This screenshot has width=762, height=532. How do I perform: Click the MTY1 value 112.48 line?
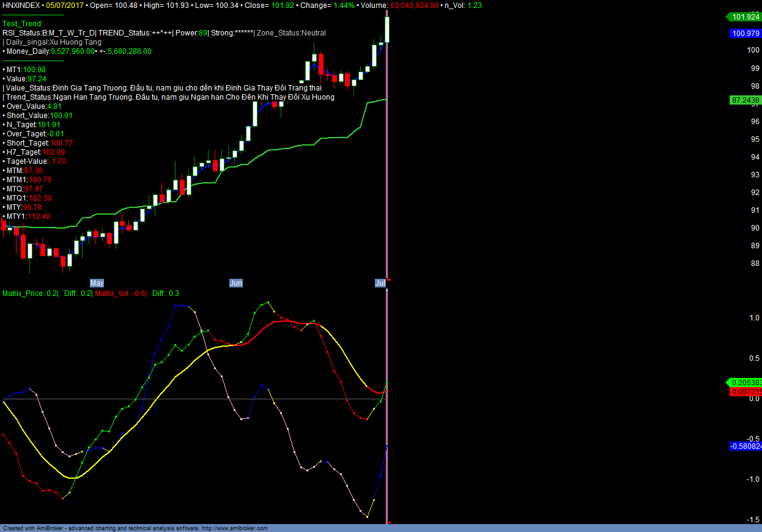coord(28,216)
